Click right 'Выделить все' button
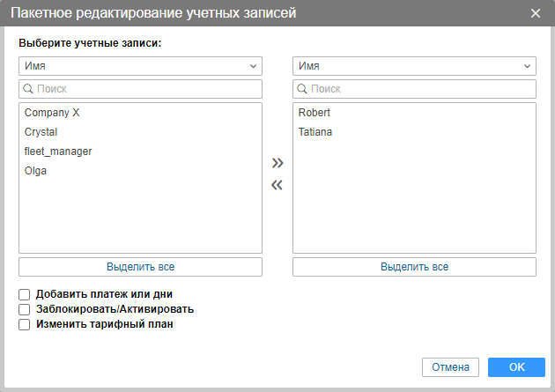Image resolution: width=555 pixels, height=392 pixels. [414, 267]
